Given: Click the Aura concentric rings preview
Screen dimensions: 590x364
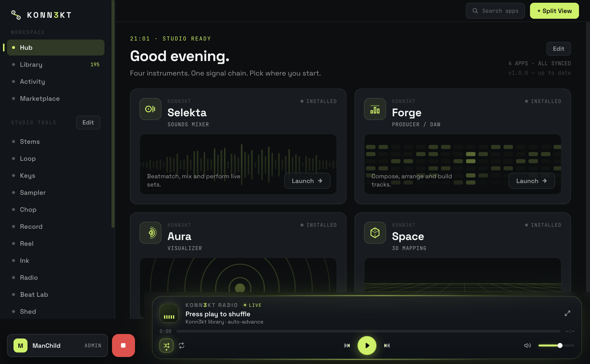Looking at the screenshot, I should [238, 275].
